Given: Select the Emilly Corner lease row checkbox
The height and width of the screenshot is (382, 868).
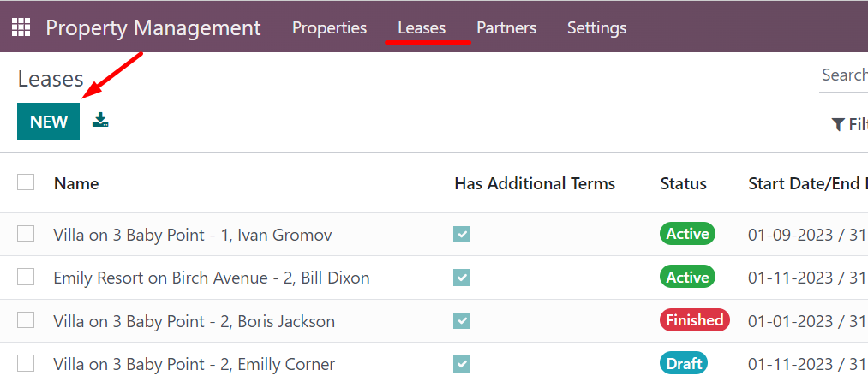Looking at the screenshot, I should [26, 364].
